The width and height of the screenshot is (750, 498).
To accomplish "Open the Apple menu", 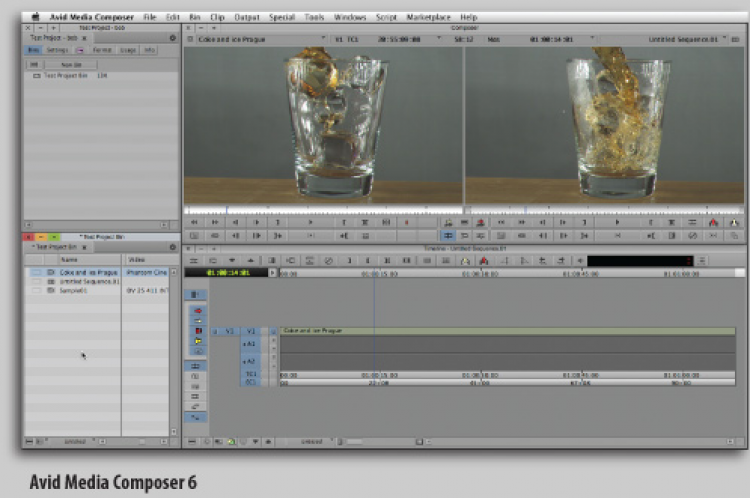I will pos(36,17).
